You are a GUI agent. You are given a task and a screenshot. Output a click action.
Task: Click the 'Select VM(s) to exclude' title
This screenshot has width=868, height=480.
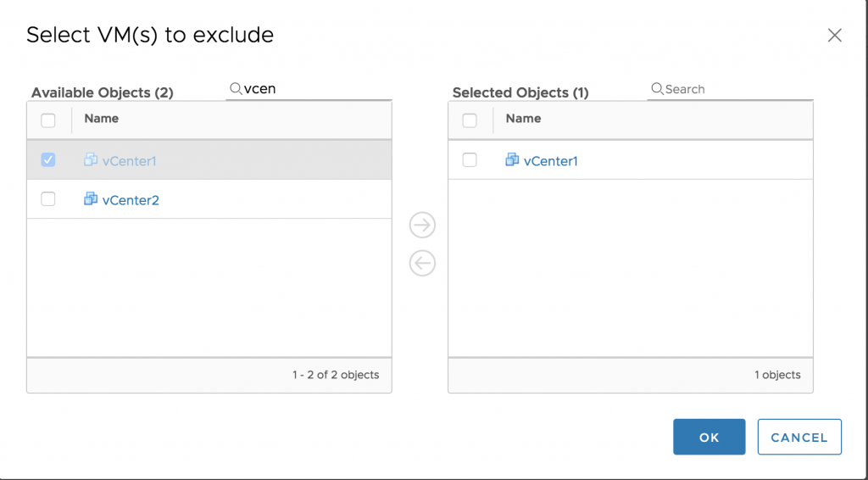(150, 36)
